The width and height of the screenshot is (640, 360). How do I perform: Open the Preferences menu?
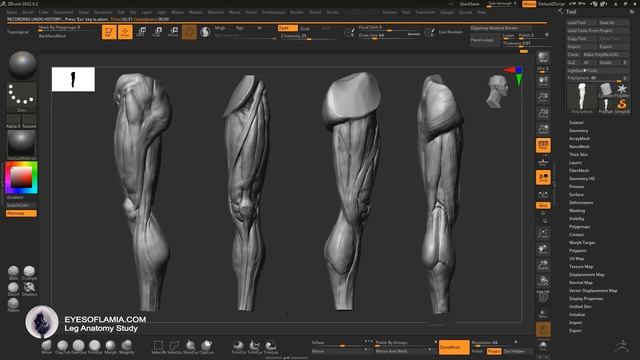click(273, 12)
